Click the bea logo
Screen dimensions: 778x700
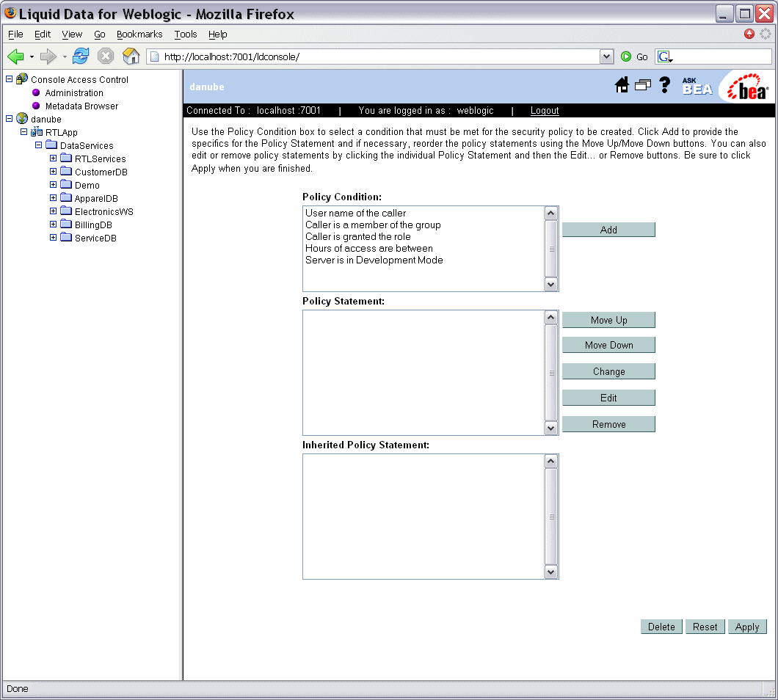coord(748,87)
